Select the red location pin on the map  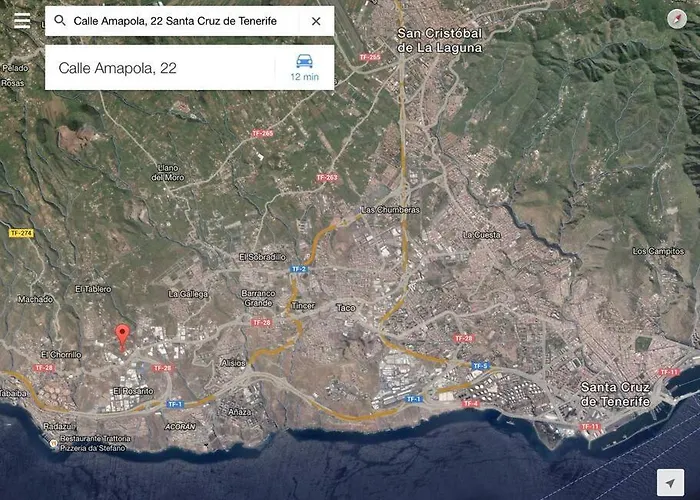[123, 336]
